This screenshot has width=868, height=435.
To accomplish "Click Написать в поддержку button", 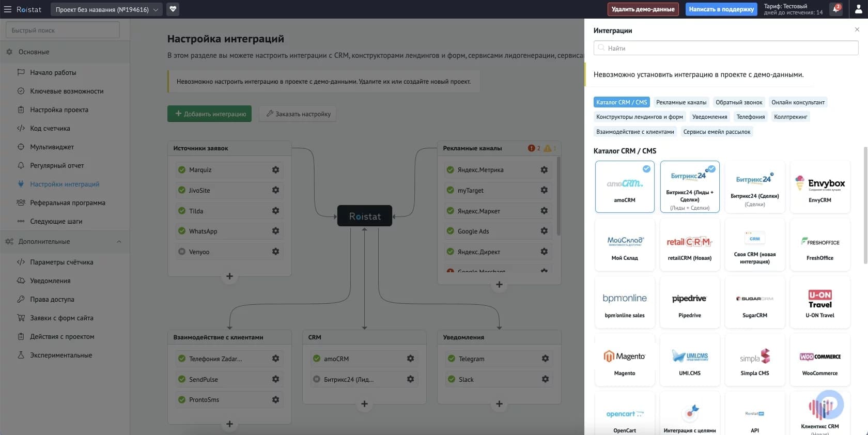I will (721, 9).
